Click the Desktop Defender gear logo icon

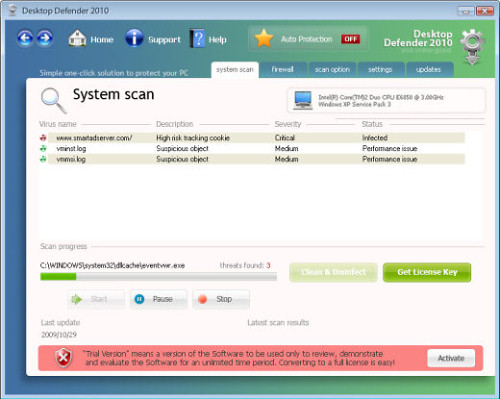click(472, 47)
